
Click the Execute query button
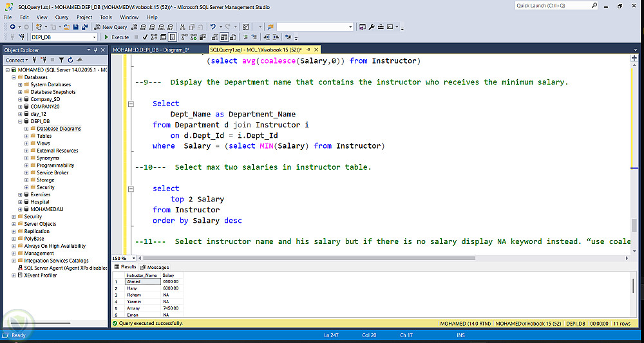tap(117, 37)
